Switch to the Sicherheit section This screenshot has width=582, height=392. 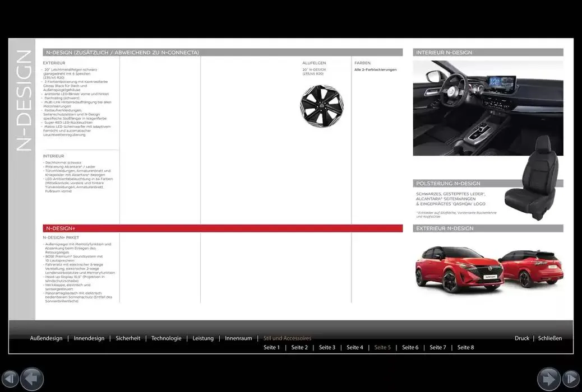pos(128,338)
